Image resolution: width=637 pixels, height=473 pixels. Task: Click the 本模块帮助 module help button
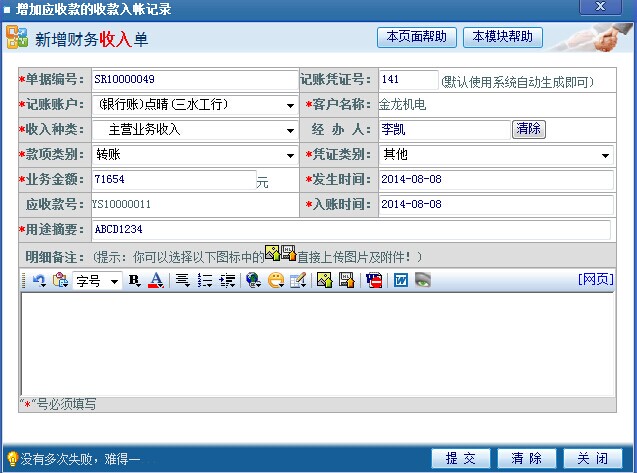coord(503,37)
